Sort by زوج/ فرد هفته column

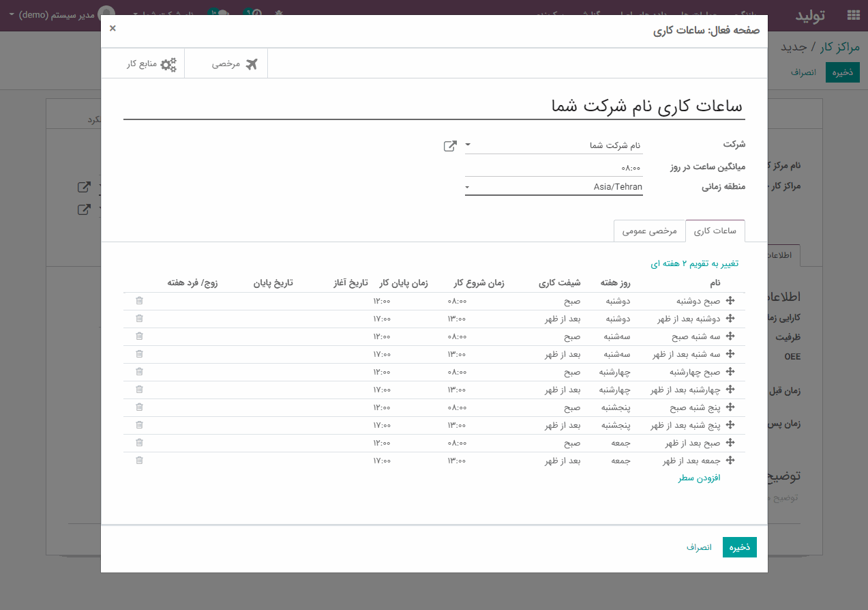[192, 283]
